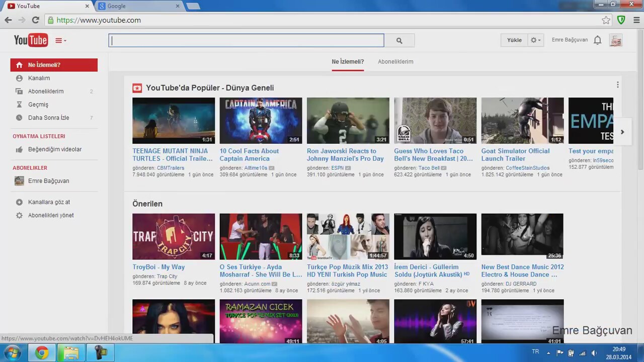This screenshot has height=362, width=644.
Task: Click the Yükle upload button
Action: pos(514,40)
